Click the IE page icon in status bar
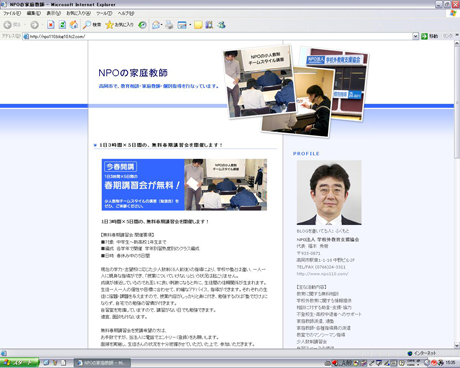Image resolution: width=460 pixels, height=368 pixels. point(4,353)
